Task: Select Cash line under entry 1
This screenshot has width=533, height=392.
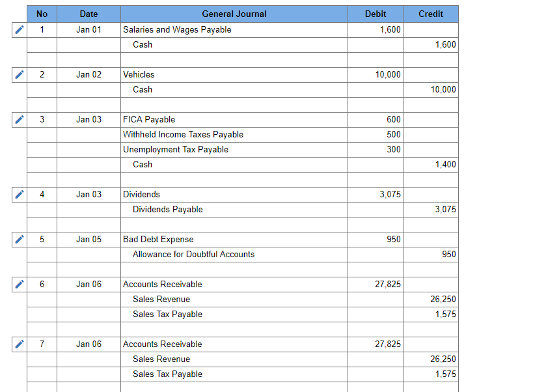Action: coord(234,45)
